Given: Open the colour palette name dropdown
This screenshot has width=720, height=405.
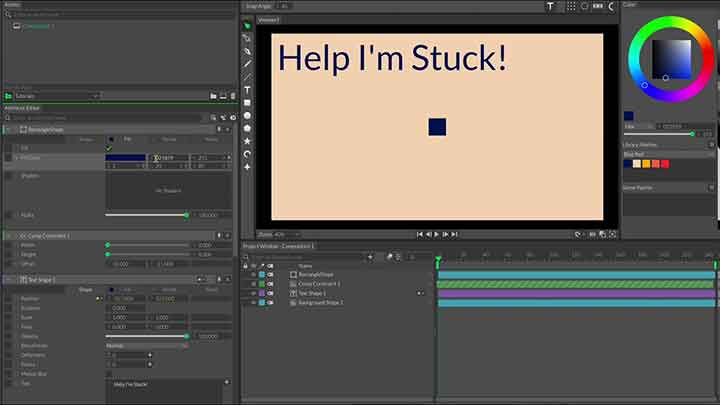Looking at the screenshot, I should 669,154.
